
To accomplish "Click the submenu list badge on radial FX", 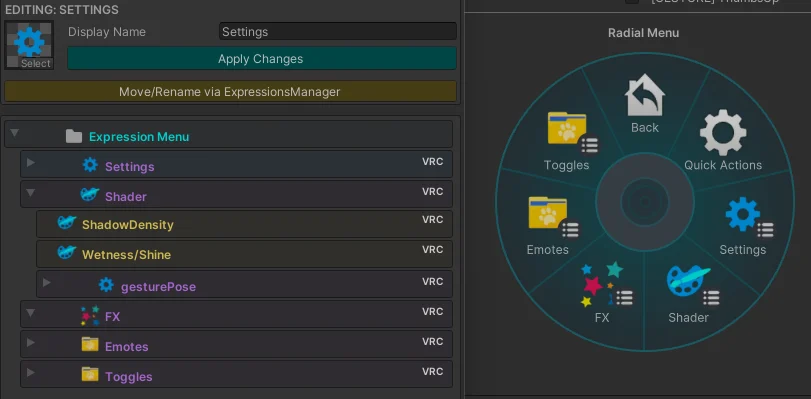I will coord(624,298).
